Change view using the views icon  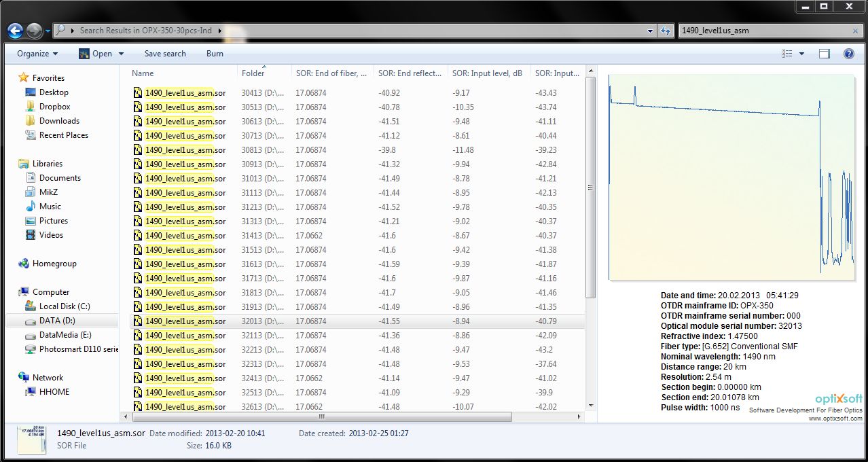point(787,54)
